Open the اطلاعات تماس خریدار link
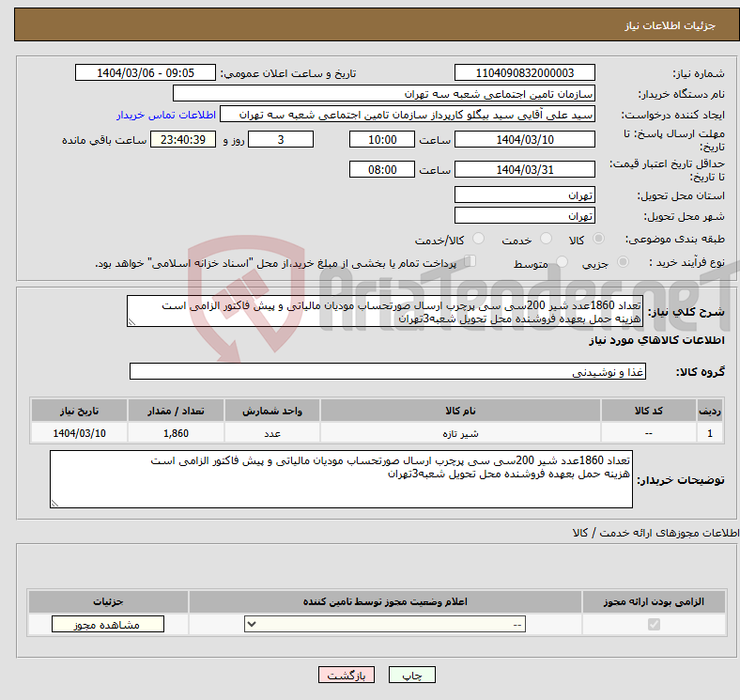 tap(166, 115)
